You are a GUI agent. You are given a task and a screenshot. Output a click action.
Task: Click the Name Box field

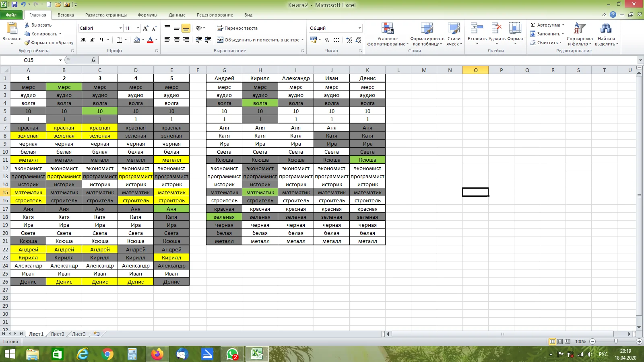tap(29, 60)
